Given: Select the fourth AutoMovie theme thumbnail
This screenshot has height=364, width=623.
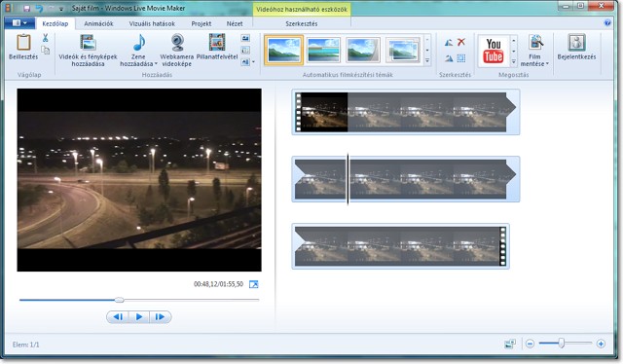Looking at the screenshot, I should click(402, 50).
